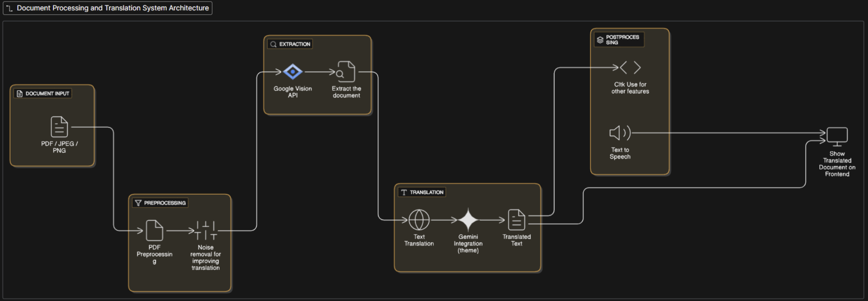Select the Google Vision API diamond icon
The image size is (868, 301).
[x=293, y=72]
